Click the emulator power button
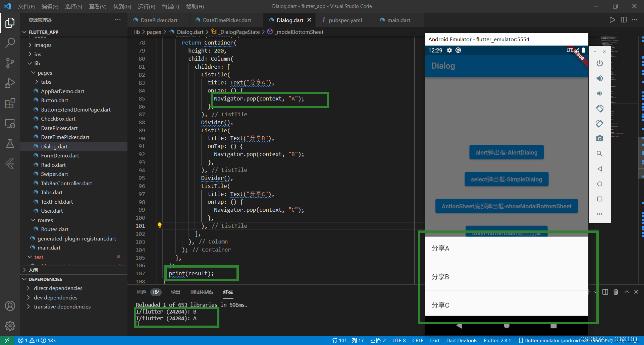644x345 pixels. click(x=600, y=63)
